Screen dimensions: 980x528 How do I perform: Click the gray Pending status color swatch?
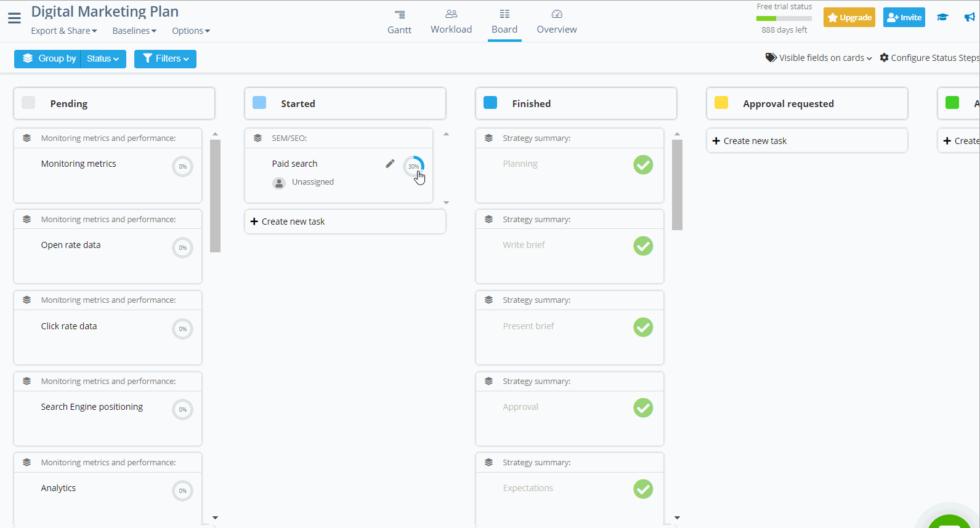28,103
